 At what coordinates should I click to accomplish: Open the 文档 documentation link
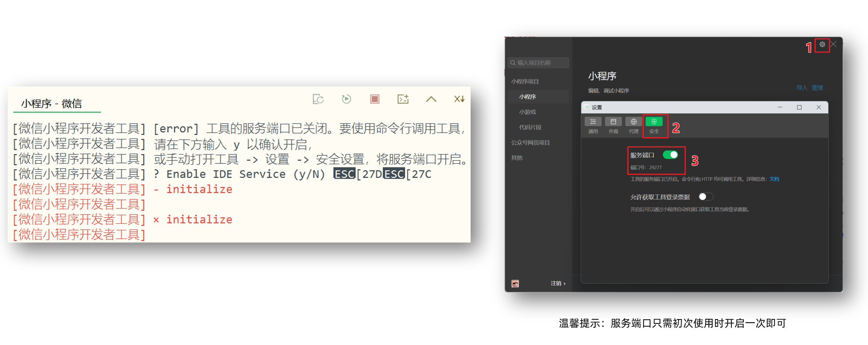[x=774, y=179]
